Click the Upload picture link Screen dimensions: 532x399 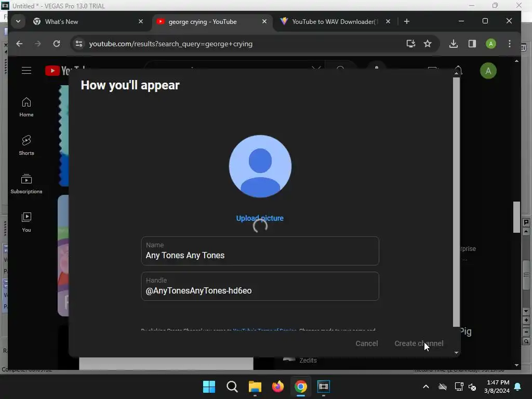point(260,218)
